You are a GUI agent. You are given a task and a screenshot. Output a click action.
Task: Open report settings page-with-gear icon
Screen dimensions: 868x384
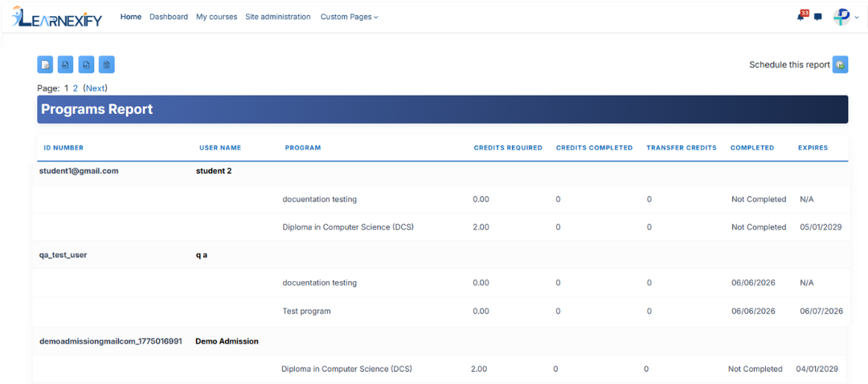pyautogui.click(x=45, y=65)
